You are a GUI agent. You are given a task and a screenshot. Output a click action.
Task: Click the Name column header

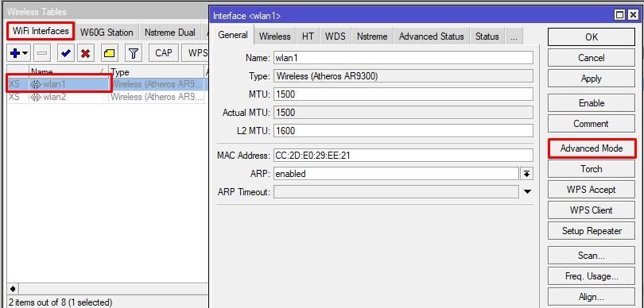click(68, 71)
